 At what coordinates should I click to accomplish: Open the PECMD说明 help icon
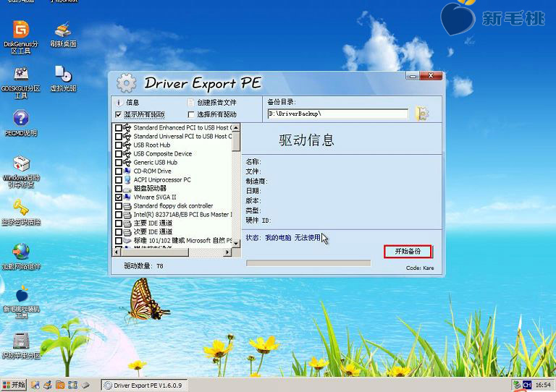[21, 123]
